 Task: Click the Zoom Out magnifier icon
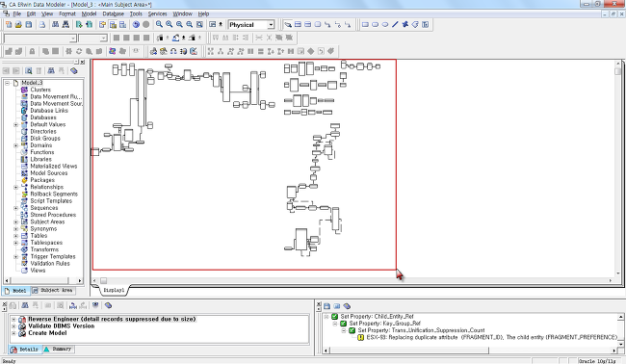[179, 24]
